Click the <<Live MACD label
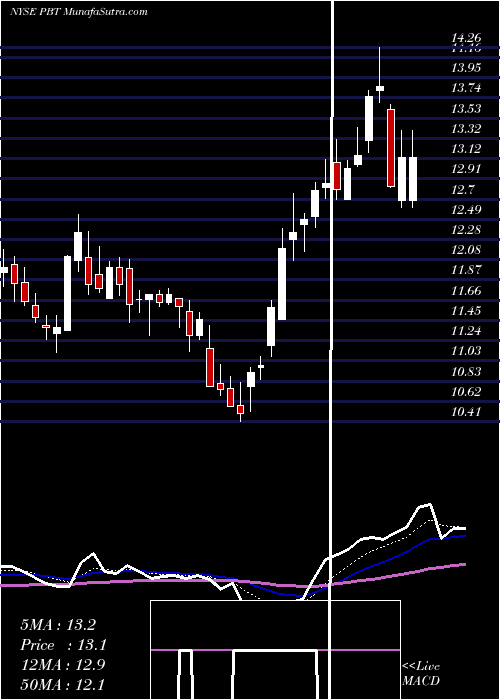The width and height of the screenshot is (500, 700). coord(421,673)
